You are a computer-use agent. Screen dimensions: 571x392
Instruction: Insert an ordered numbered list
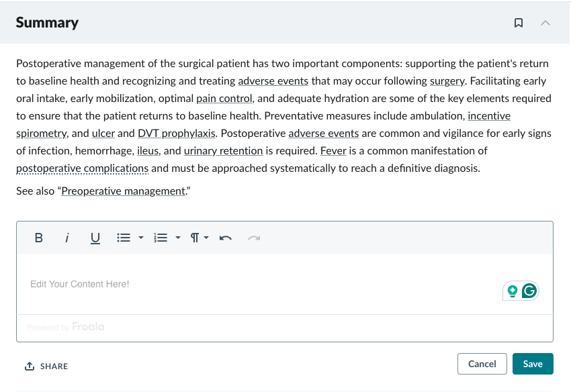click(x=161, y=238)
